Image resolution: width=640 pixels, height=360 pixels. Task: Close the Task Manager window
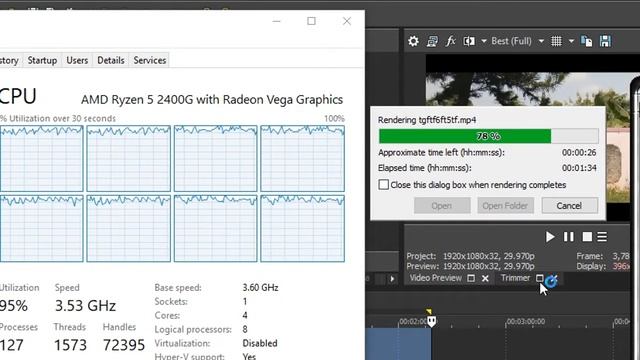(347, 21)
